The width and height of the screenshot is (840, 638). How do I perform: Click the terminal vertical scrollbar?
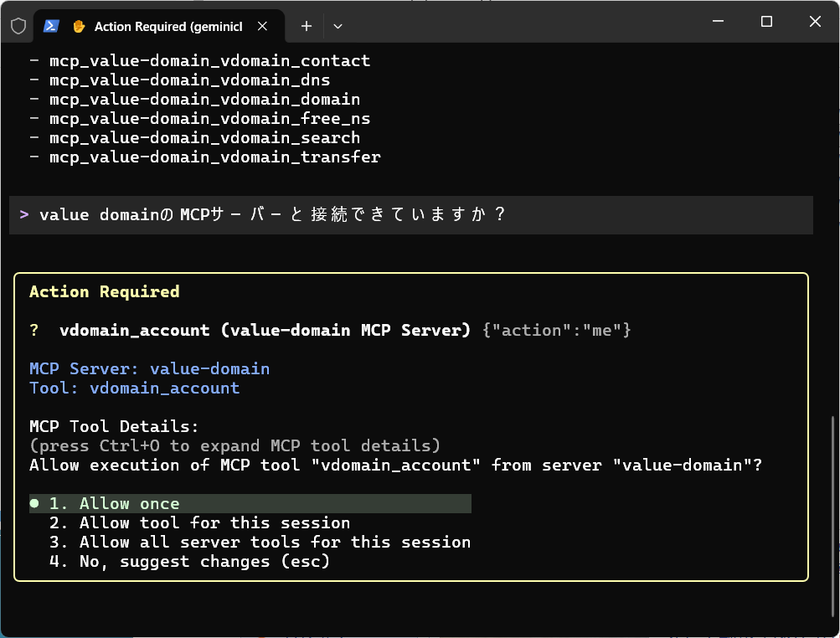click(x=832, y=515)
